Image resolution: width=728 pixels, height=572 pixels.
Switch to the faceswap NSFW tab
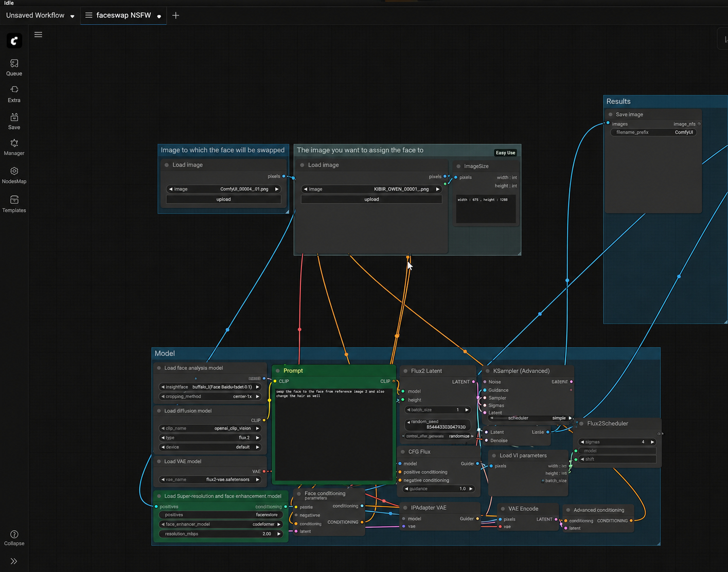coord(123,15)
